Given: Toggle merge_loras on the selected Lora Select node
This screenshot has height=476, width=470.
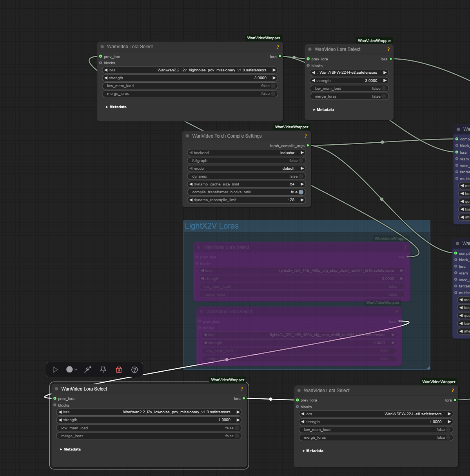Looking at the screenshot, I should (x=237, y=436).
